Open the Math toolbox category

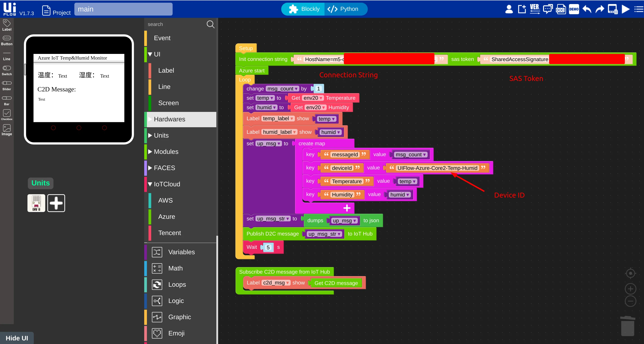click(x=181, y=268)
